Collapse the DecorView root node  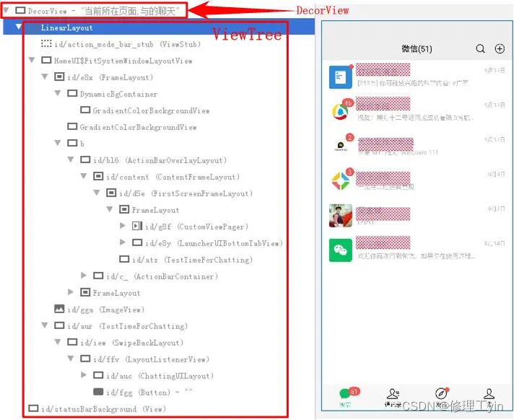coord(6,11)
